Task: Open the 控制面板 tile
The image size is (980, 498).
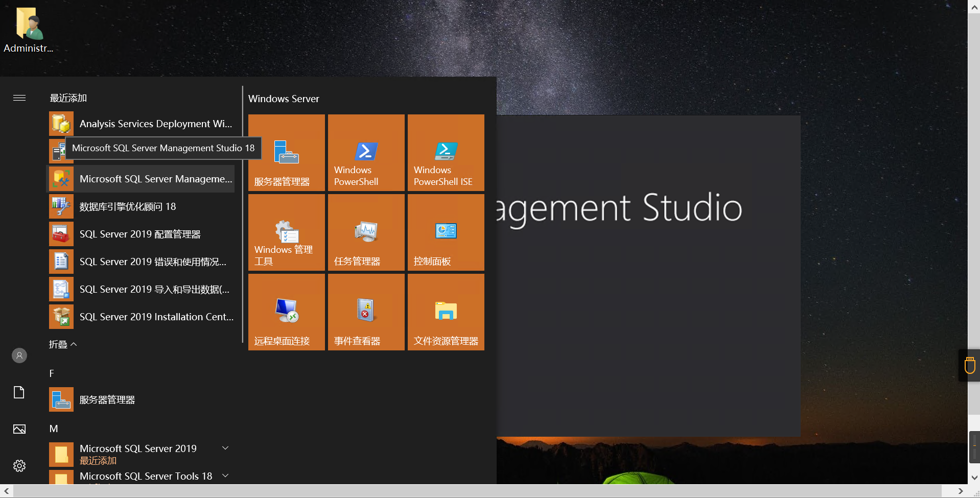Action: point(446,232)
